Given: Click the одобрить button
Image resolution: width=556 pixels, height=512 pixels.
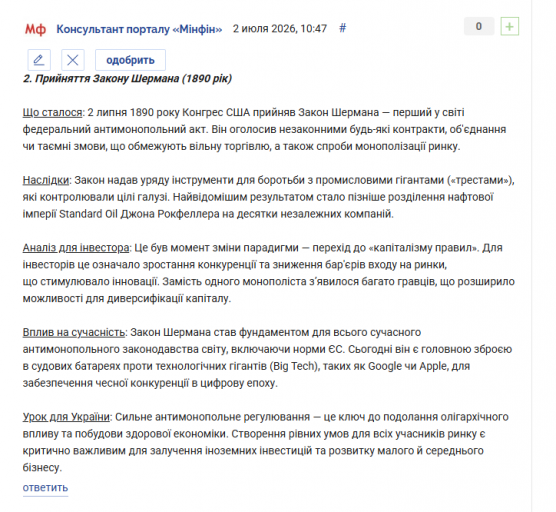Looking at the screenshot, I should pos(130,60).
